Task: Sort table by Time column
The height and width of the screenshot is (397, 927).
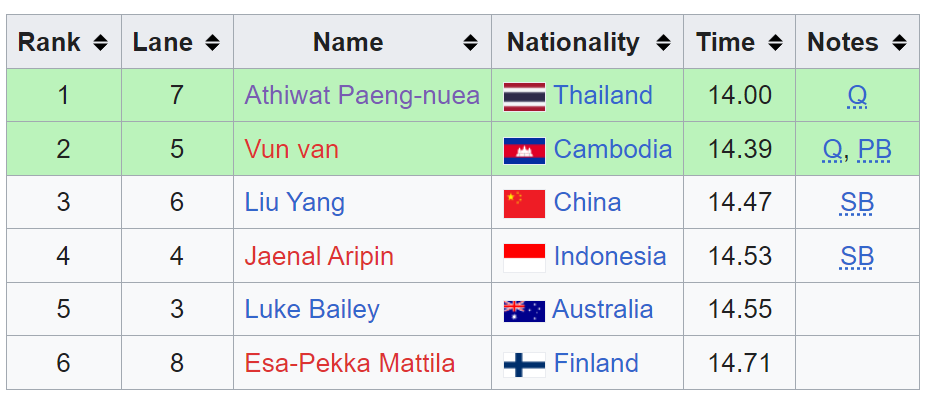Action: 776,43
